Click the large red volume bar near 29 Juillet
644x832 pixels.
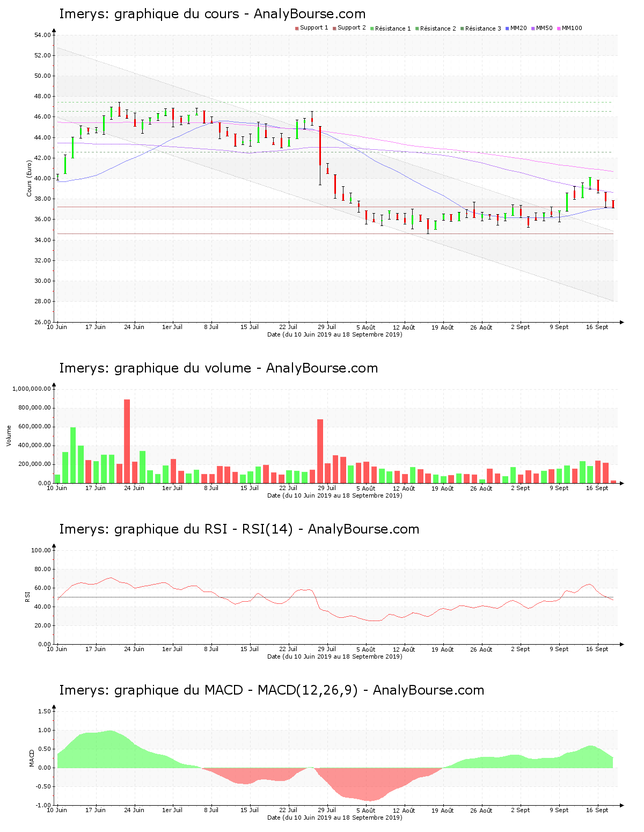pos(320,451)
